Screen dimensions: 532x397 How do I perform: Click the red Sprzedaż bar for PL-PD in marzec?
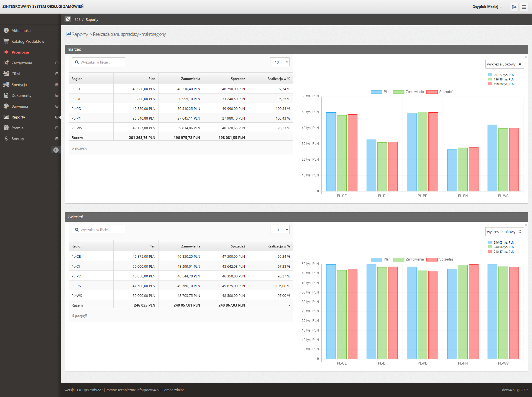click(x=433, y=152)
